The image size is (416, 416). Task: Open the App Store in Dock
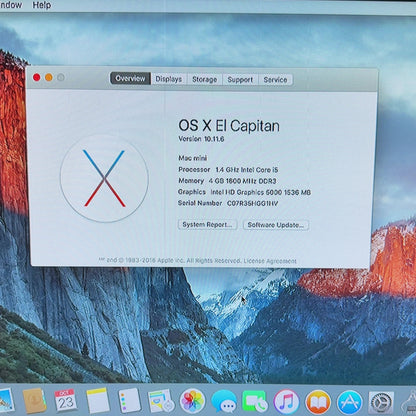tap(350, 402)
